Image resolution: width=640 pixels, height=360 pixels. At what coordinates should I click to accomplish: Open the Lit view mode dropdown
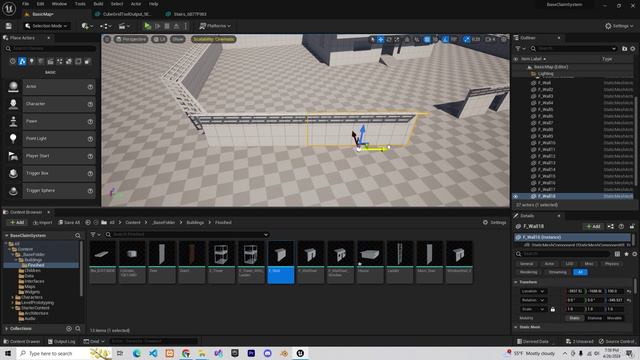tap(159, 39)
